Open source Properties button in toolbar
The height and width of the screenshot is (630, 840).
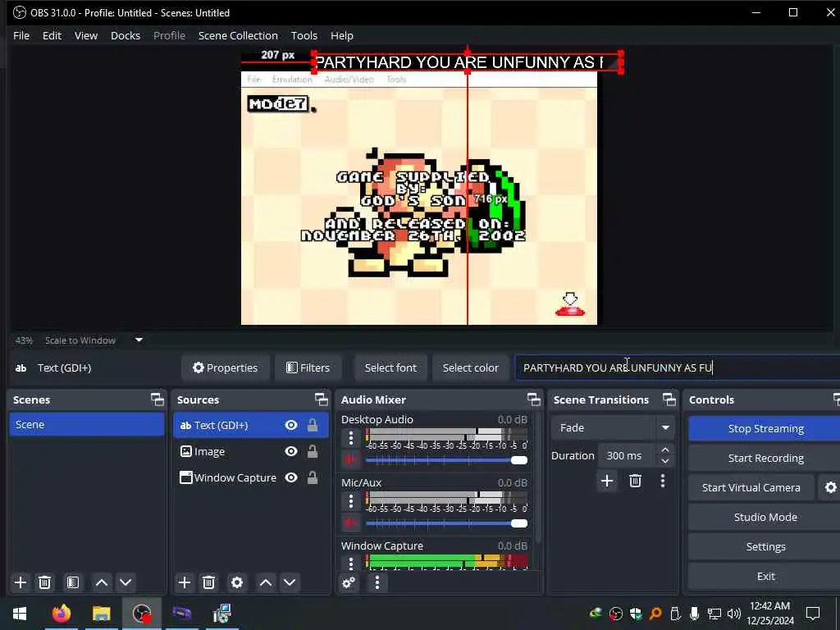point(225,367)
